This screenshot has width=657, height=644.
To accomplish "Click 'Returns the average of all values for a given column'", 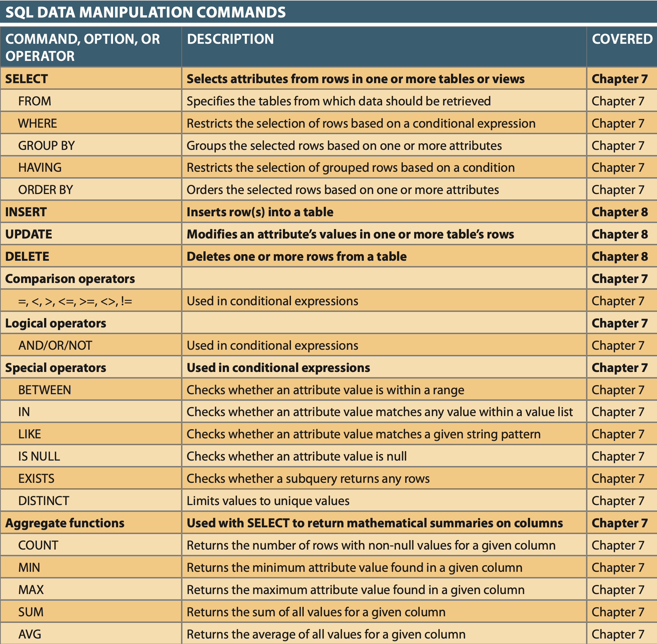I will pyautogui.click(x=326, y=635).
